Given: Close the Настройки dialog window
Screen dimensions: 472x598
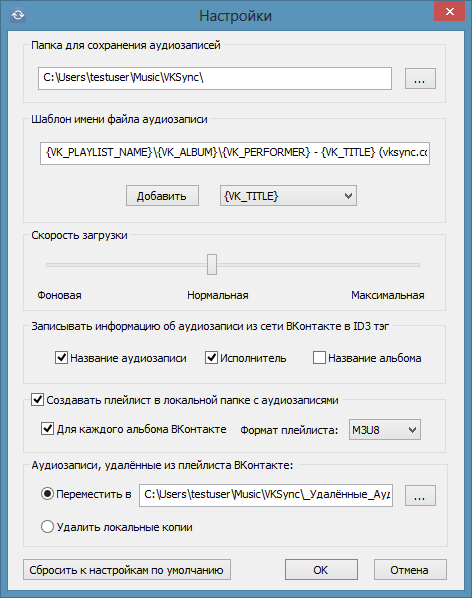Looking at the screenshot, I should pyautogui.click(x=450, y=11).
